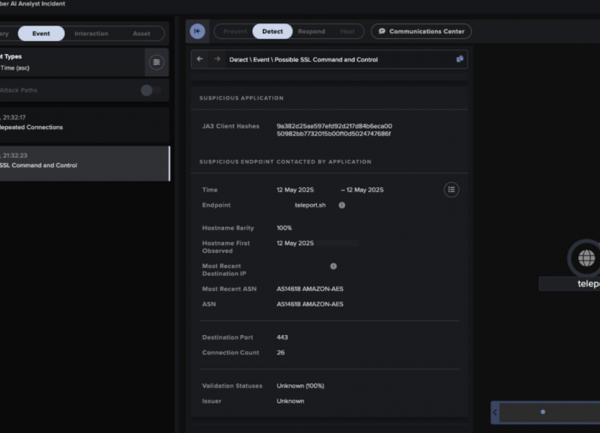600x433 pixels.
Task: Click the Issuer value Unknown
Action: pyautogui.click(x=290, y=401)
